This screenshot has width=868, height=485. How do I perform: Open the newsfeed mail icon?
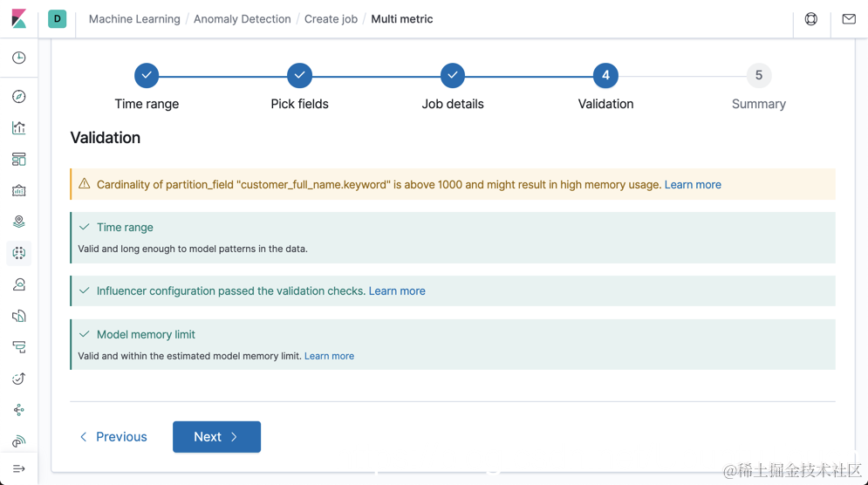(849, 19)
